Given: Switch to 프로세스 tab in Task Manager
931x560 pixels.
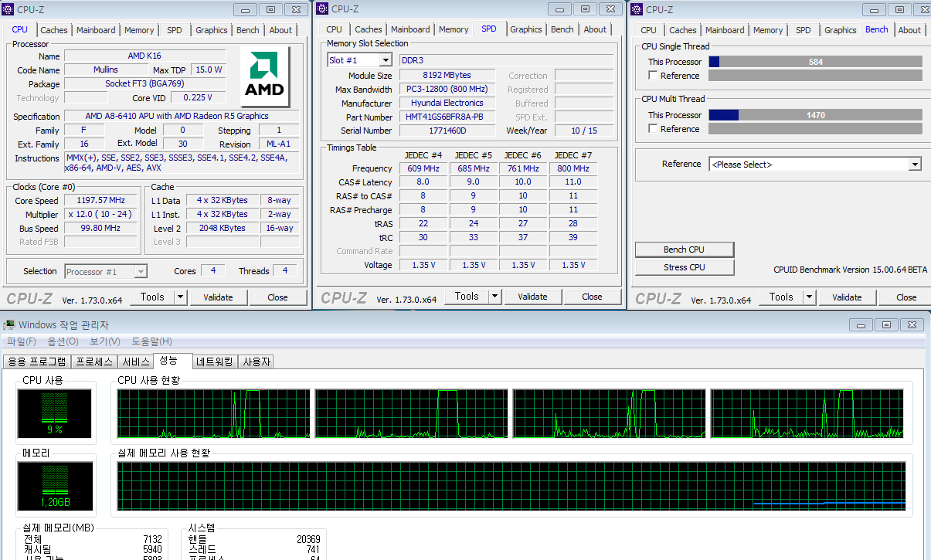Looking at the screenshot, I should click(94, 361).
